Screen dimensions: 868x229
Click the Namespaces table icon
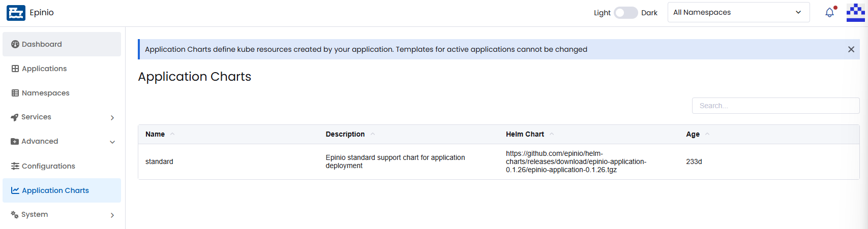15,93
